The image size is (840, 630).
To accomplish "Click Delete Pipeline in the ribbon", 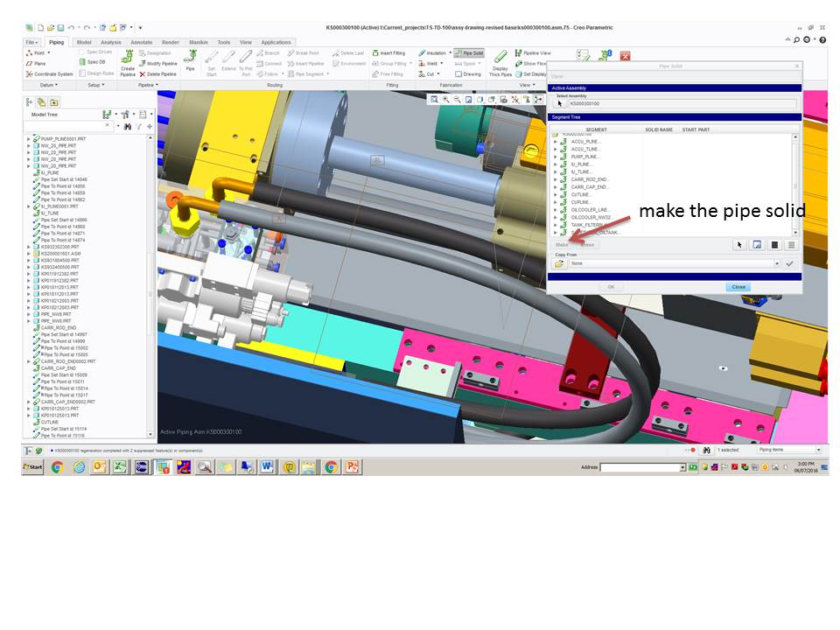I will (158, 73).
